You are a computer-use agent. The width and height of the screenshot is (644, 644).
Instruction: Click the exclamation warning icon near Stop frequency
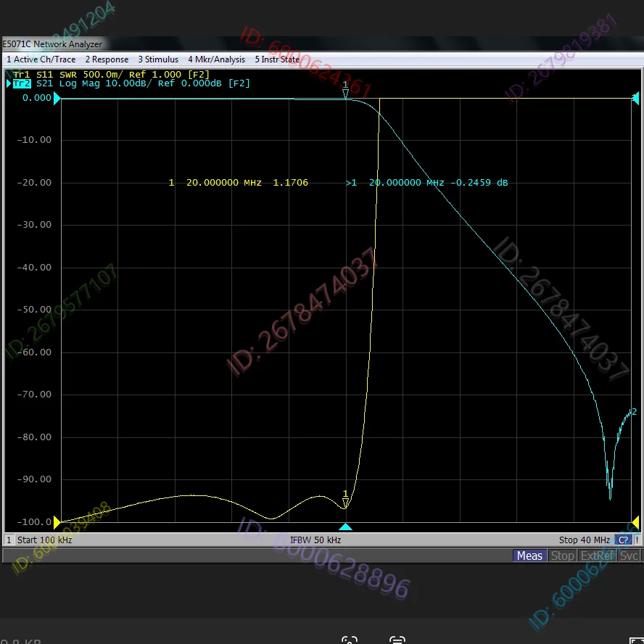coord(637,540)
